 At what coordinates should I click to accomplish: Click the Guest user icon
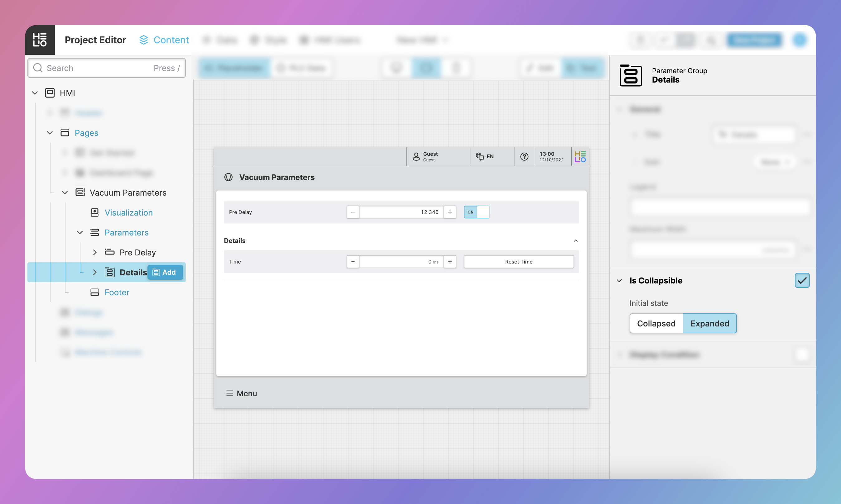pyautogui.click(x=416, y=157)
